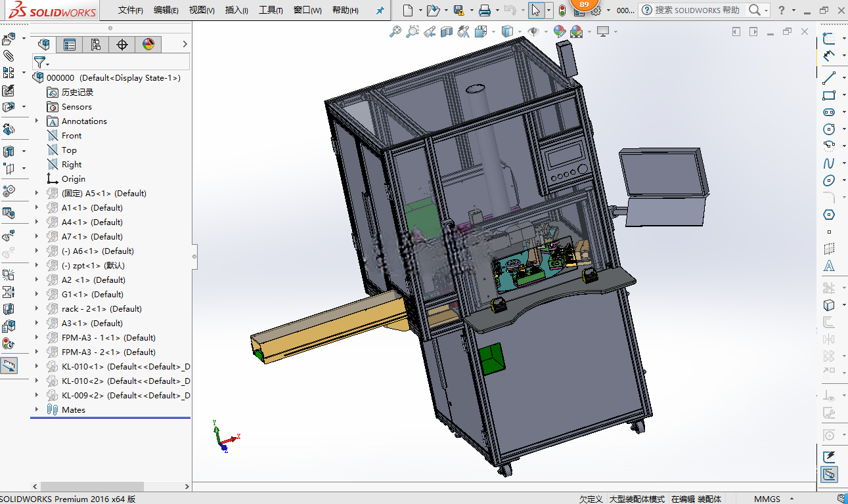This screenshot has width=848, height=504.
Task: Switch to the ConfigurationManager tab
Action: [x=96, y=45]
